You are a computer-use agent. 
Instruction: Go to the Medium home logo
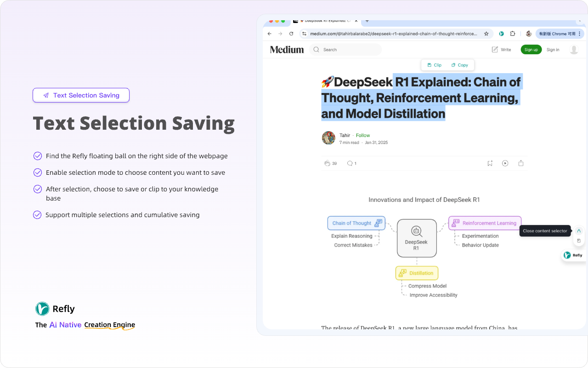[287, 50]
